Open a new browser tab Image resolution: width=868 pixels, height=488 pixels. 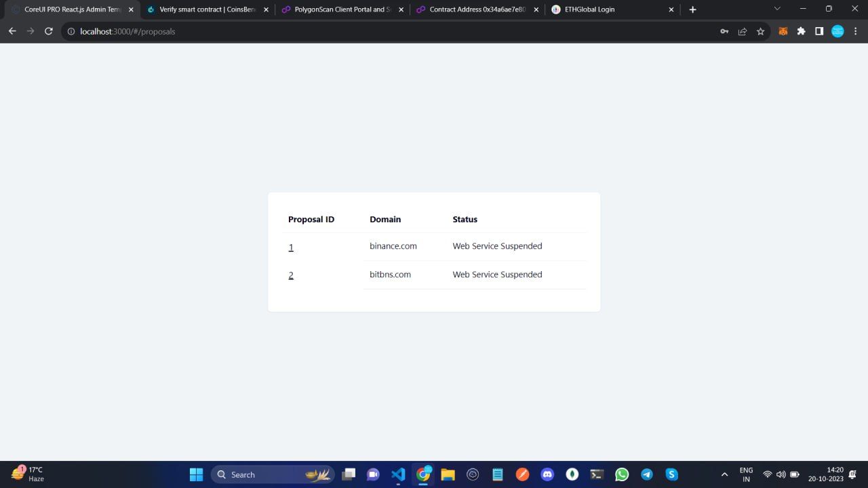[x=692, y=9]
